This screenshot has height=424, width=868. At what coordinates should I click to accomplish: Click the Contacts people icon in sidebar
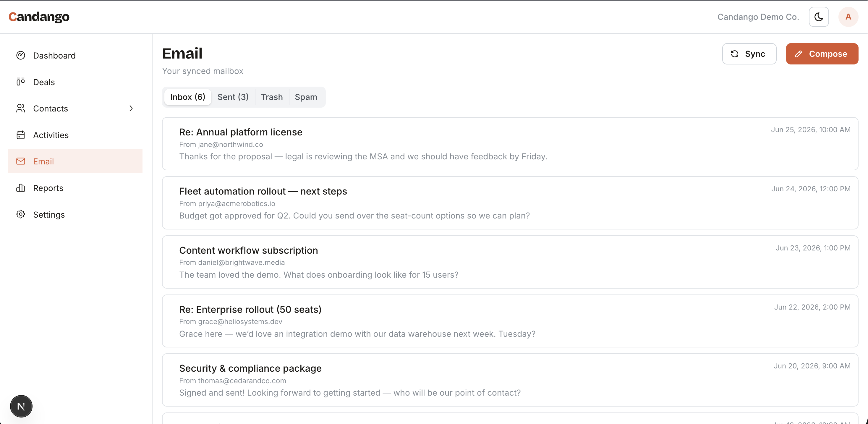point(21,108)
